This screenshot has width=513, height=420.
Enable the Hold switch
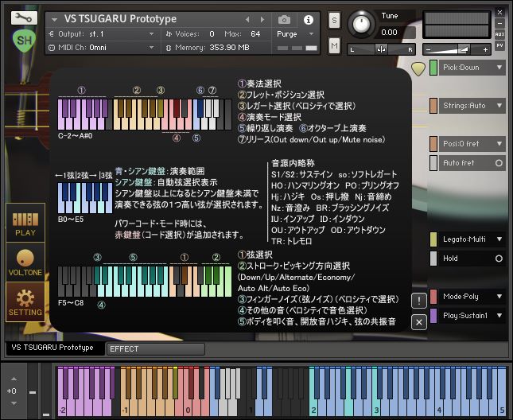point(499,259)
